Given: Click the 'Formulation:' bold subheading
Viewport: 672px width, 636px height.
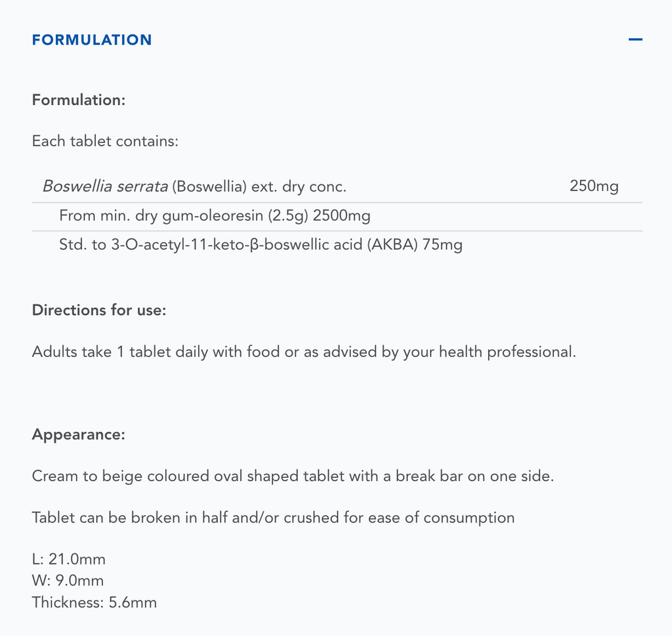Looking at the screenshot, I should pos(79,100).
